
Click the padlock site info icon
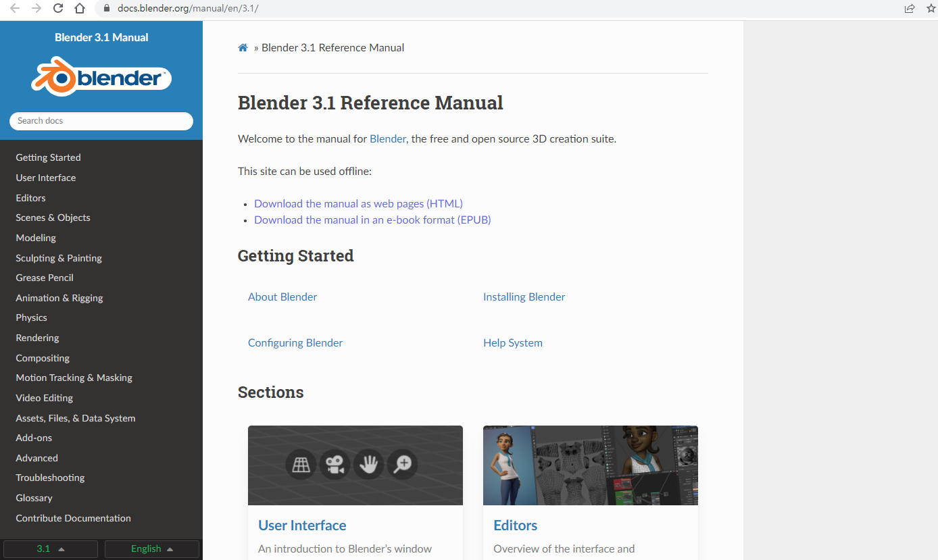pyautogui.click(x=106, y=9)
